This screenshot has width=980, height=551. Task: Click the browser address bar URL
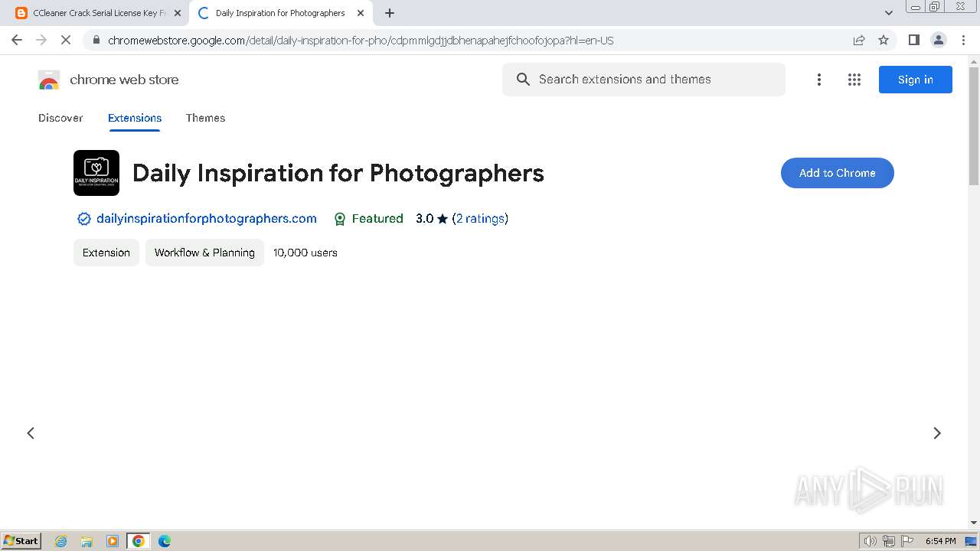tap(361, 41)
